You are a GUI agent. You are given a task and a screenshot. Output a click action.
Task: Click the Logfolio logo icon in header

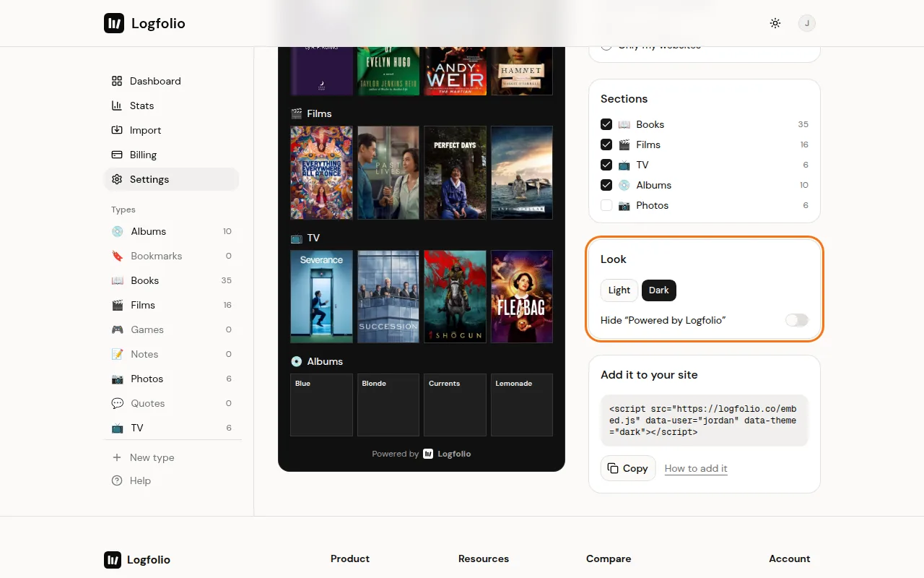[x=113, y=23]
